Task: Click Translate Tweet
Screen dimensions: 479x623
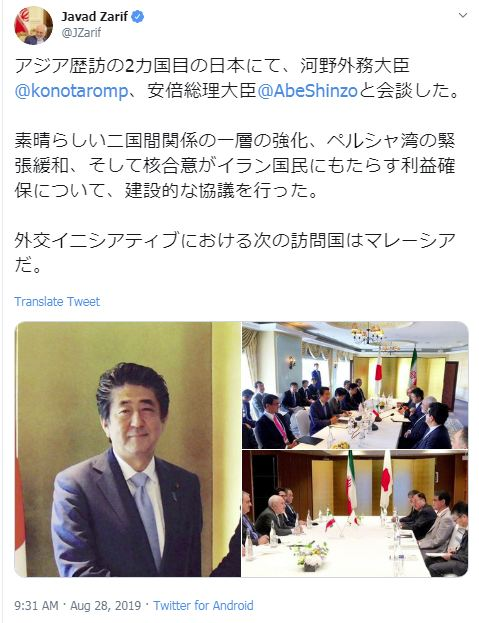Action: (x=57, y=302)
